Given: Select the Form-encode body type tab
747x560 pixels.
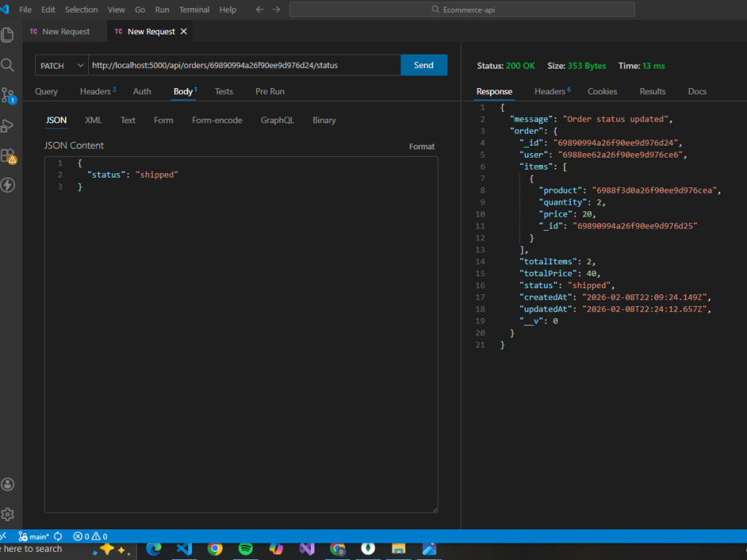Looking at the screenshot, I should (x=217, y=120).
